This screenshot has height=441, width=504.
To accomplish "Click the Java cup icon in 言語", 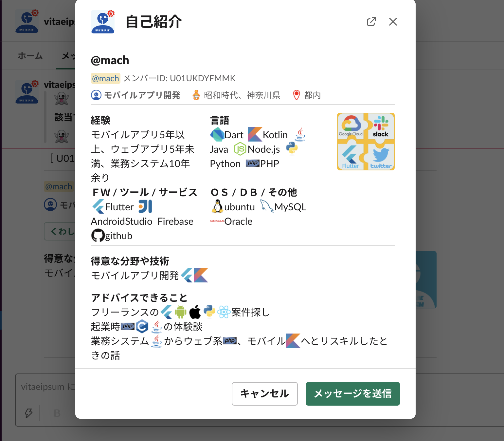I will tap(300, 134).
